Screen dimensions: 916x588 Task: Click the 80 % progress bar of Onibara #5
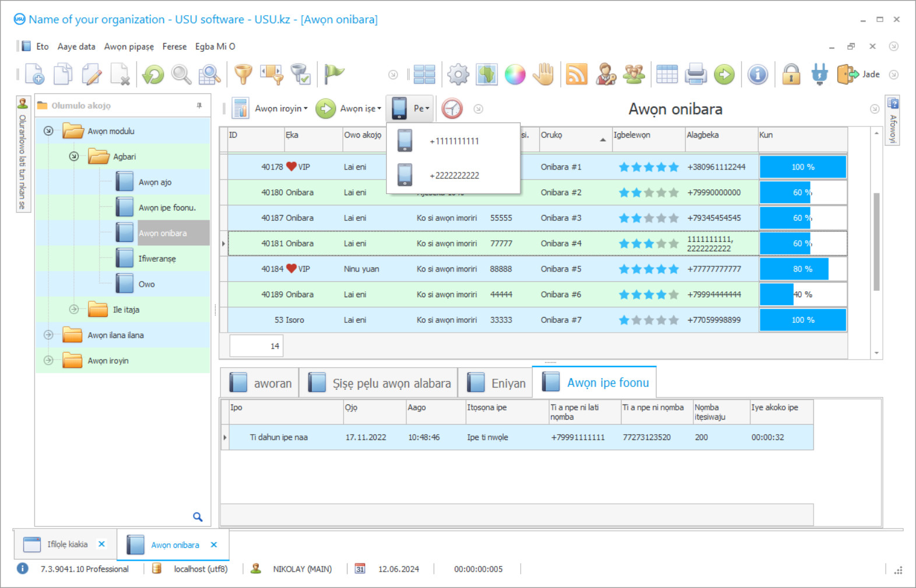coord(803,269)
